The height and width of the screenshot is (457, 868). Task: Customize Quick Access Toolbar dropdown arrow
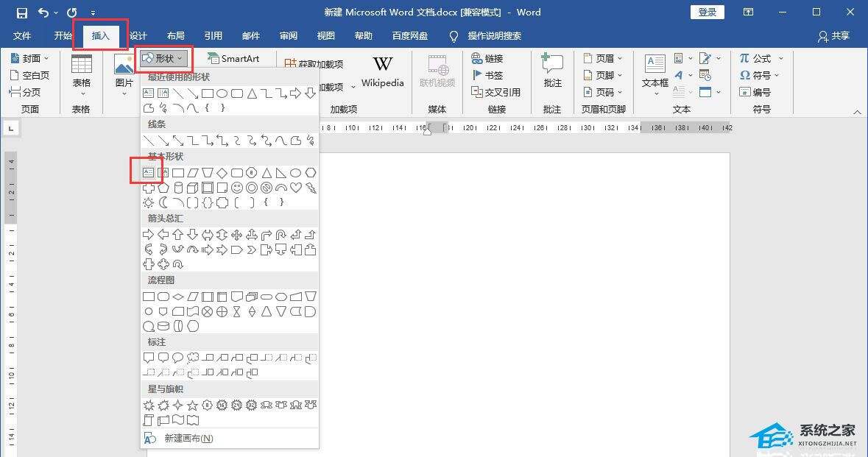click(93, 13)
